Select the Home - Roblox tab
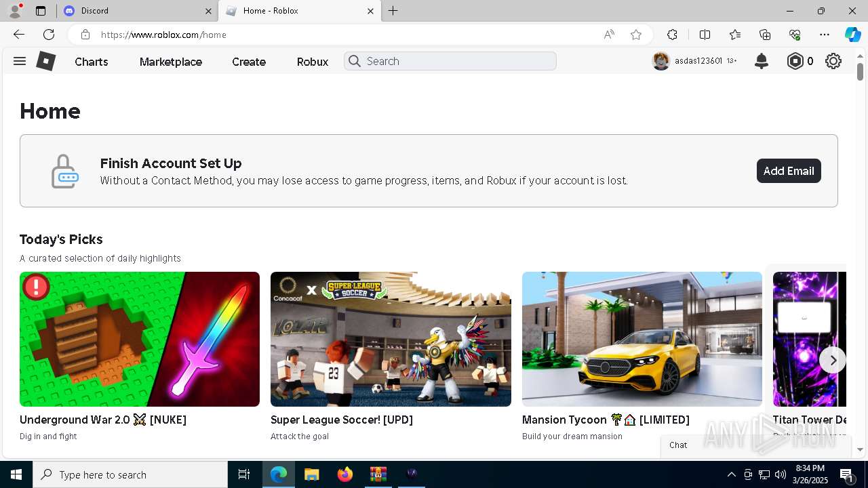 (298, 11)
